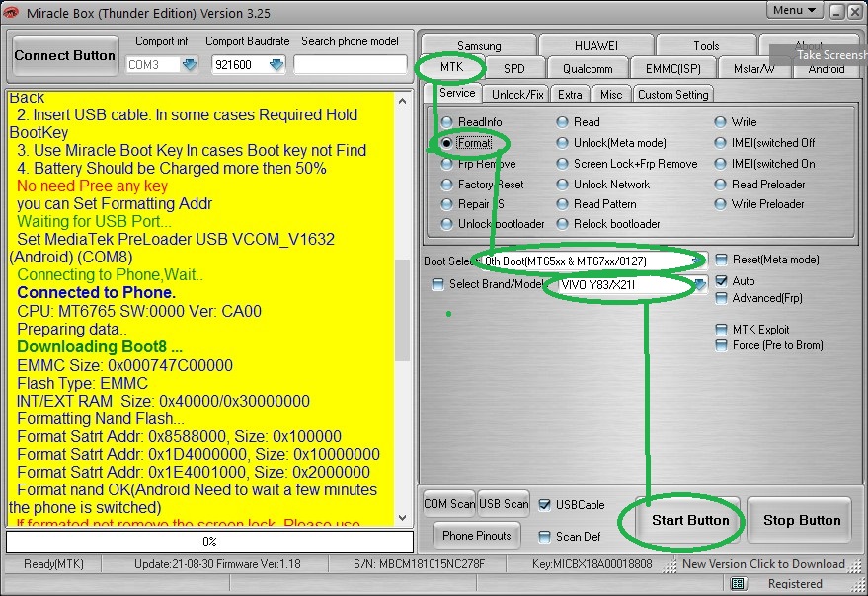Enable the Select Brand/Model checkbox
Viewport: 868px width, 596px height.
coord(437,284)
